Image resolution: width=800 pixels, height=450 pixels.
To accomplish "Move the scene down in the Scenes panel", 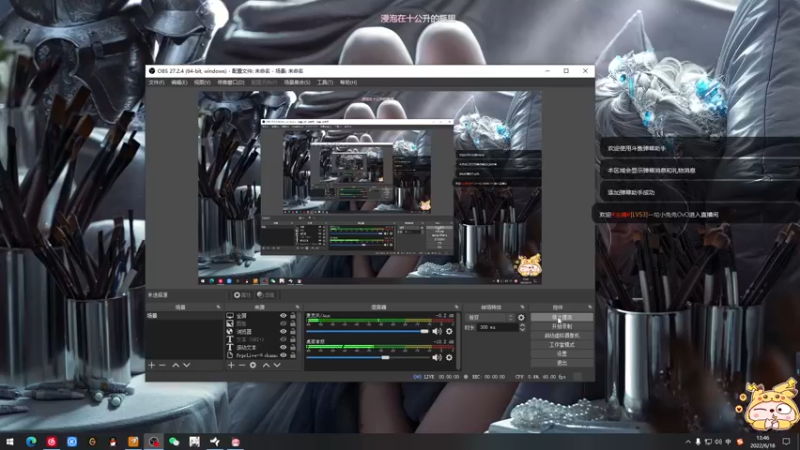I will (187, 365).
